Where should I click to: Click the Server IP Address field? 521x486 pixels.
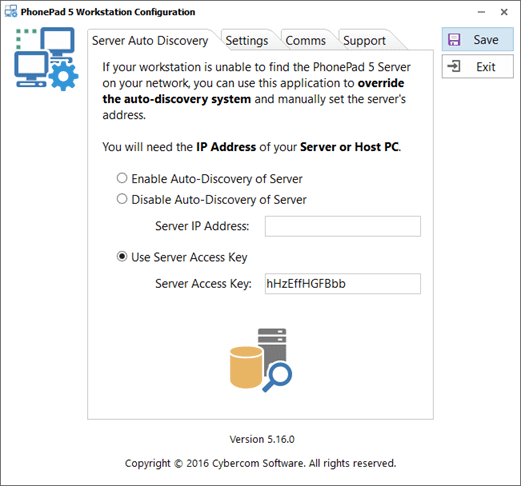[343, 226]
